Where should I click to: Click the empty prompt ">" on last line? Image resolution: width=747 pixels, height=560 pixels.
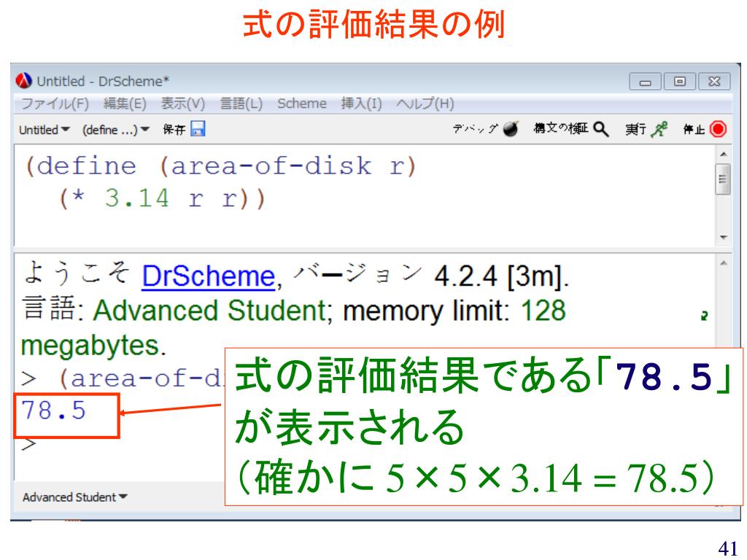[x=28, y=444]
